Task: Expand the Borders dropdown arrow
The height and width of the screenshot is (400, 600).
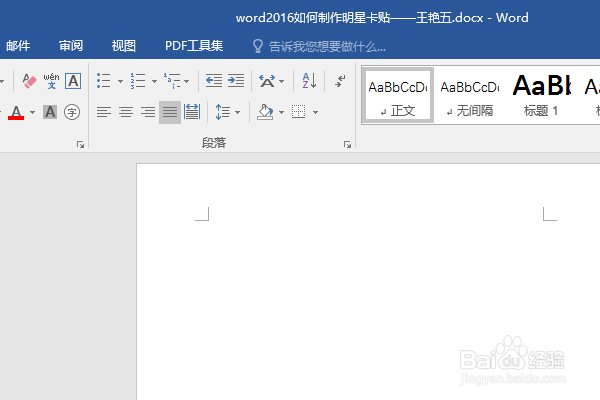Action: (x=316, y=113)
